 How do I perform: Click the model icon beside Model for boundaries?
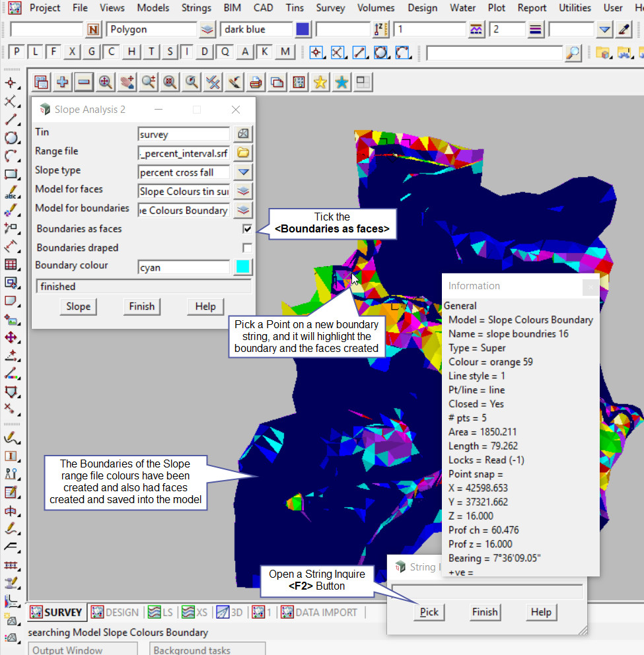pyautogui.click(x=243, y=211)
